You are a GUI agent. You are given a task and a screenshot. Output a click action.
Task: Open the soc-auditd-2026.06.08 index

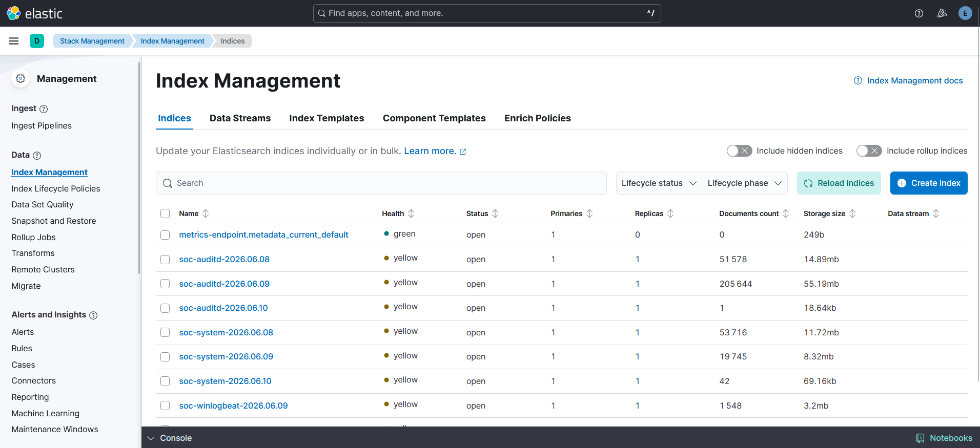[224, 260]
